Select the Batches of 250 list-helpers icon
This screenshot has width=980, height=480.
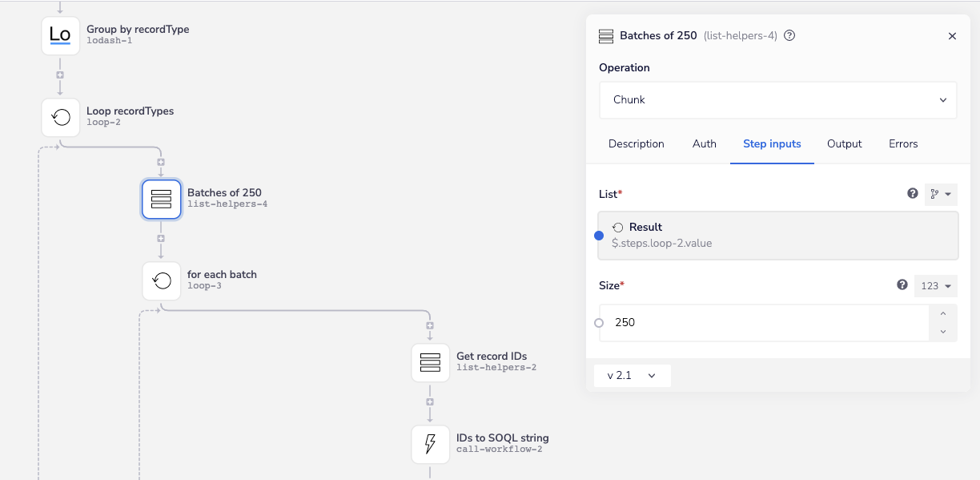click(x=162, y=199)
